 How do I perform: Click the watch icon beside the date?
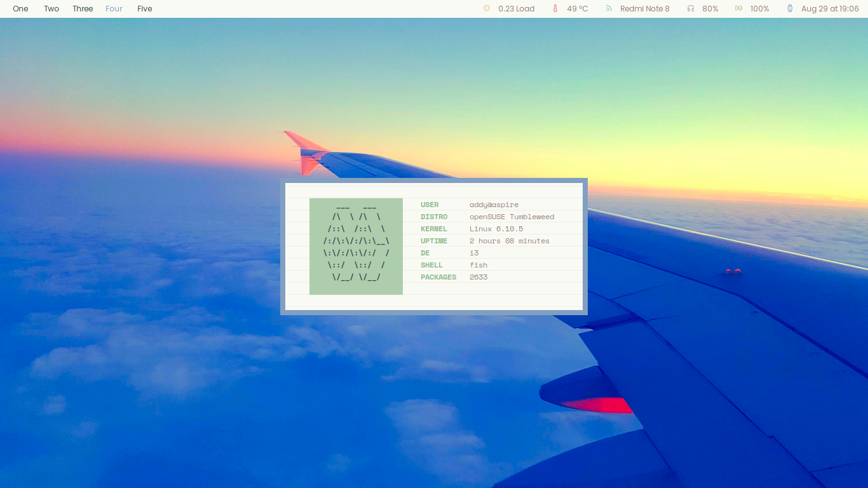point(790,9)
